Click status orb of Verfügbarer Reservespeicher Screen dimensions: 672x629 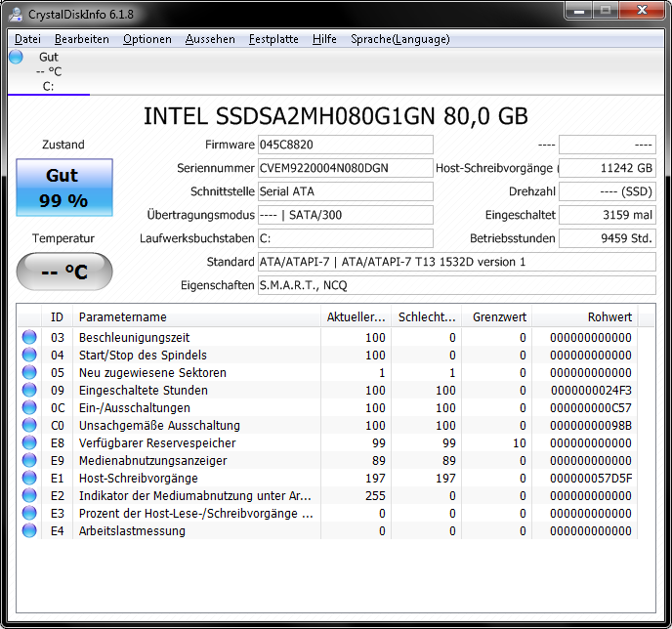[x=29, y=442]
